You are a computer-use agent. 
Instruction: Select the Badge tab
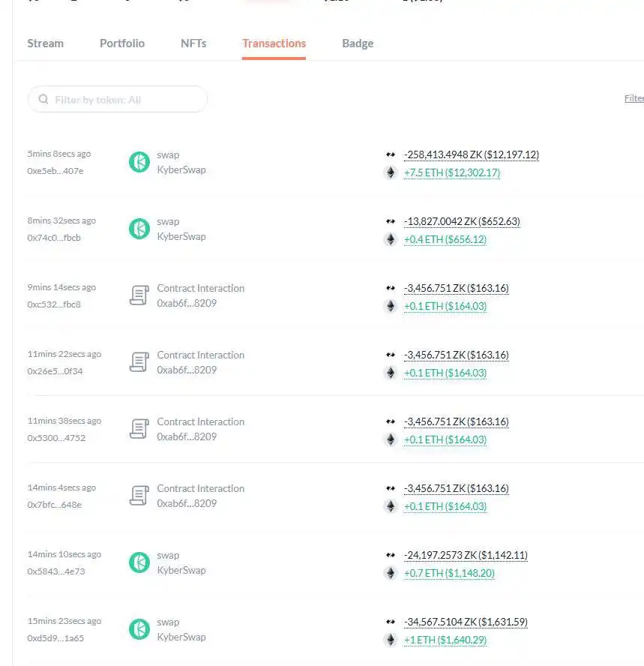coord(358,43)
